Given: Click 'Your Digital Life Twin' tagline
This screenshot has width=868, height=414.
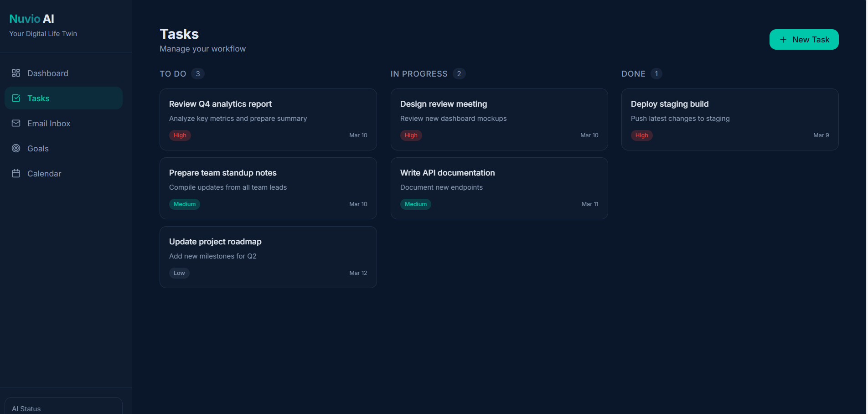Looking at the screenshot, I should [43, 34].
